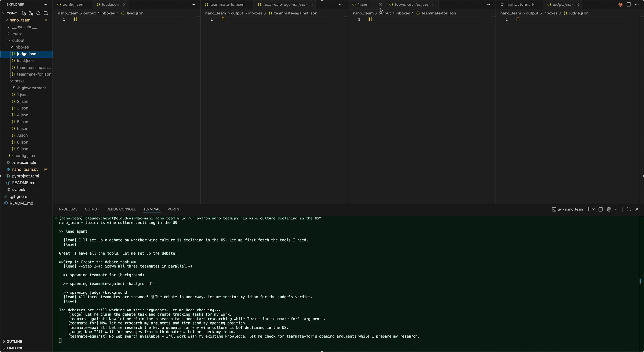Split the judge.json editor to the right

click(629, 4)
